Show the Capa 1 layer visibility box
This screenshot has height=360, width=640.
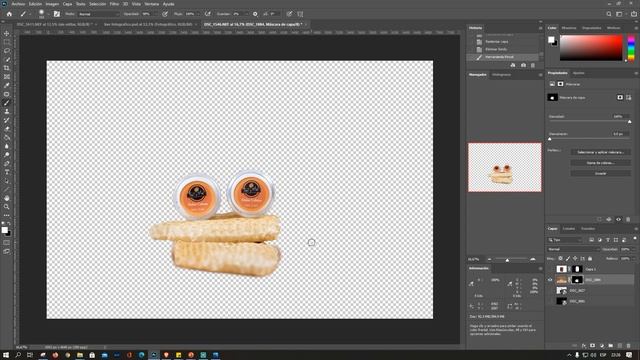[x=550, y=269]
